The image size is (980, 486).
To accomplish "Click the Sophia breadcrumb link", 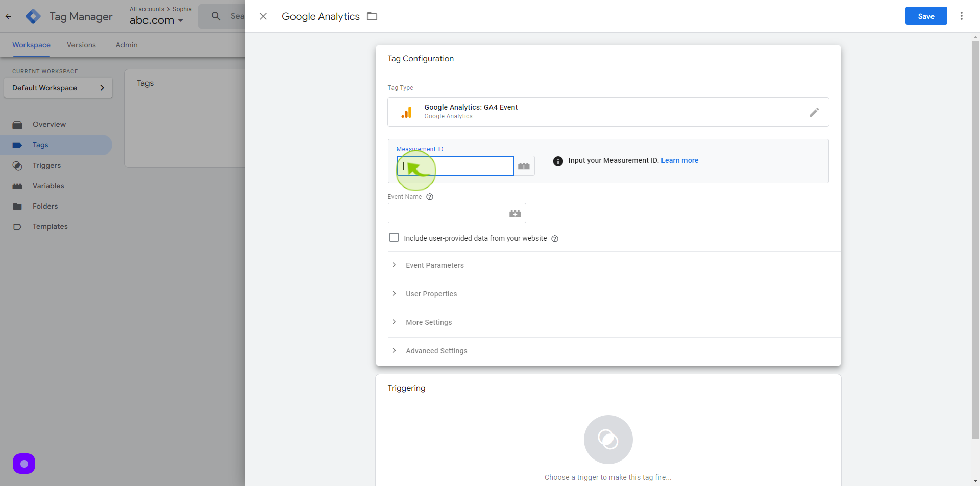I will 182,9.
